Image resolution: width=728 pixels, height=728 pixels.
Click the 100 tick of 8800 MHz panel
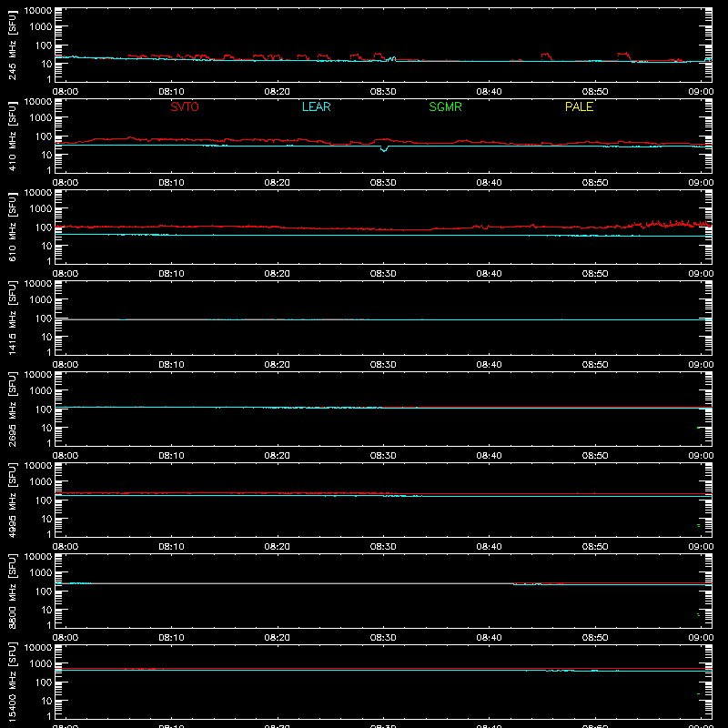(x=44, y=591)
